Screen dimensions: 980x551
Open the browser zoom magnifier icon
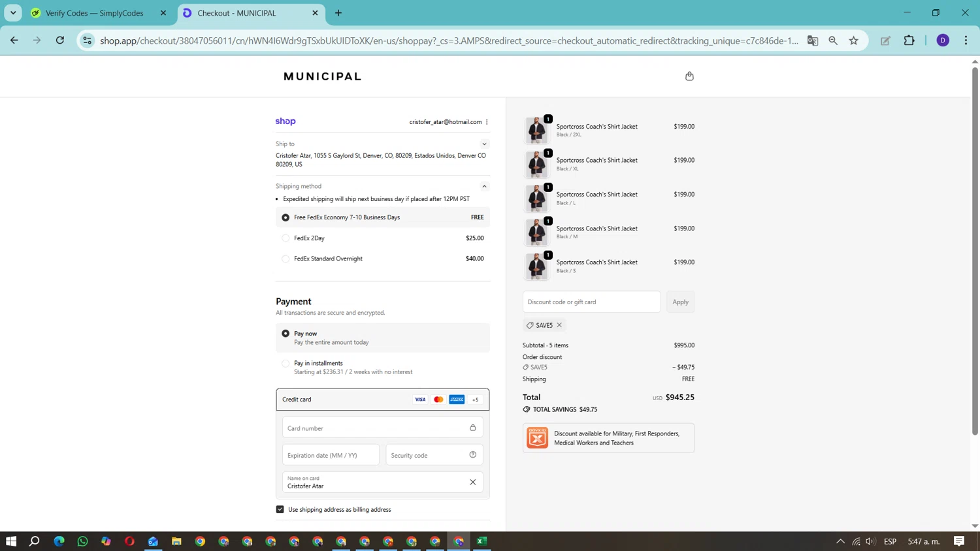833,40
